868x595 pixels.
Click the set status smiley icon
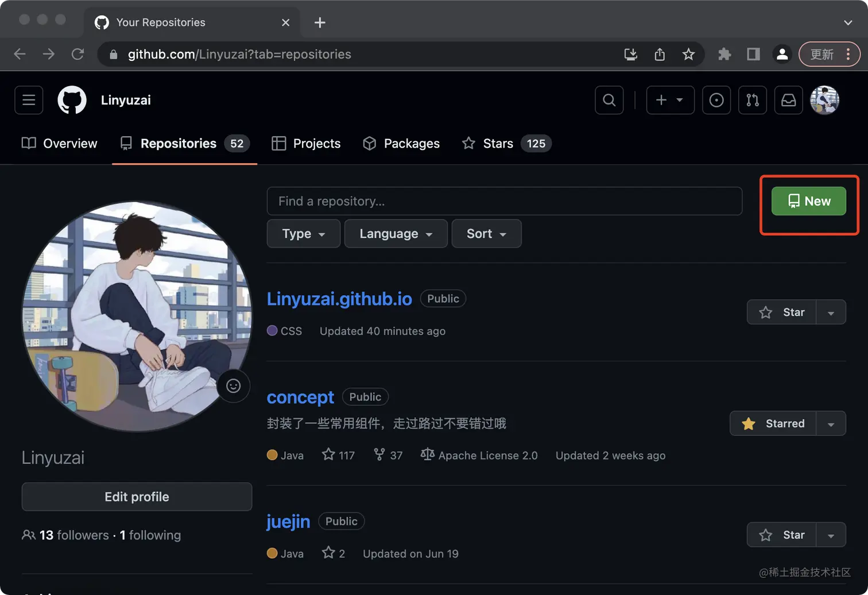pos(233,386)
